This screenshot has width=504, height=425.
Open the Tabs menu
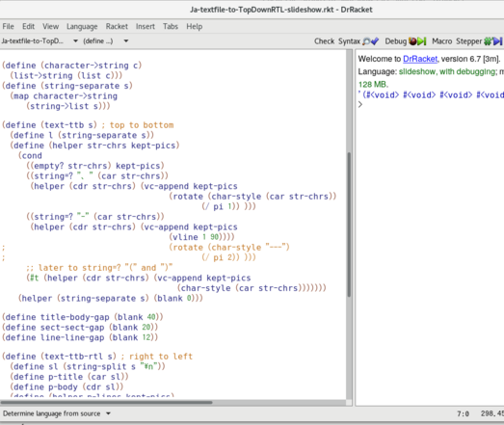171,26
